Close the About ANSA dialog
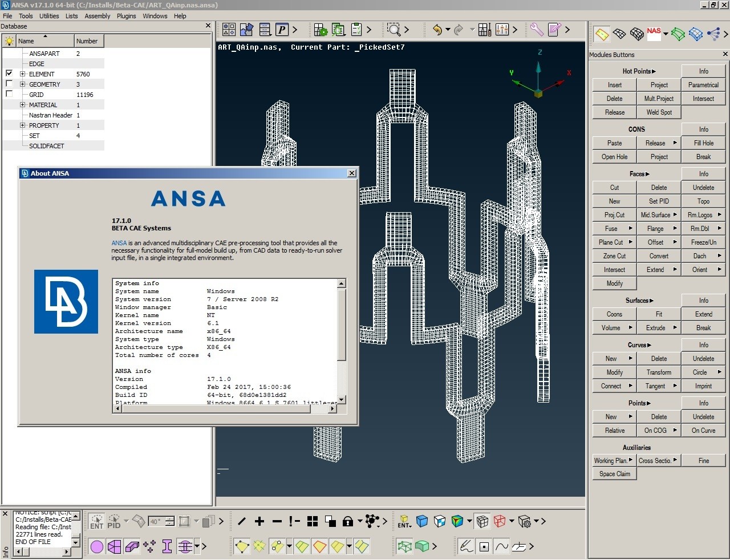The height and width of the screenshot is (560, 730). click(352, 173)
